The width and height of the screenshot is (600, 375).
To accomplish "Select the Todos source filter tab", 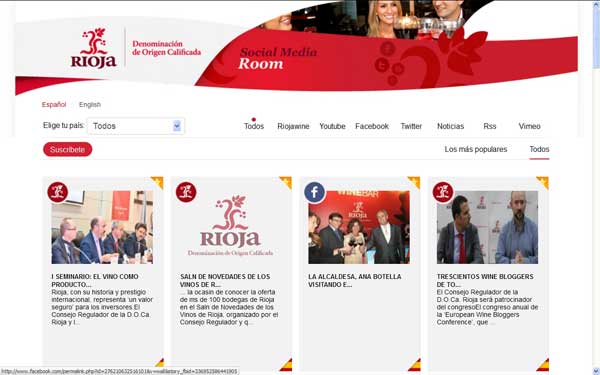I will [x=254, y=126].
